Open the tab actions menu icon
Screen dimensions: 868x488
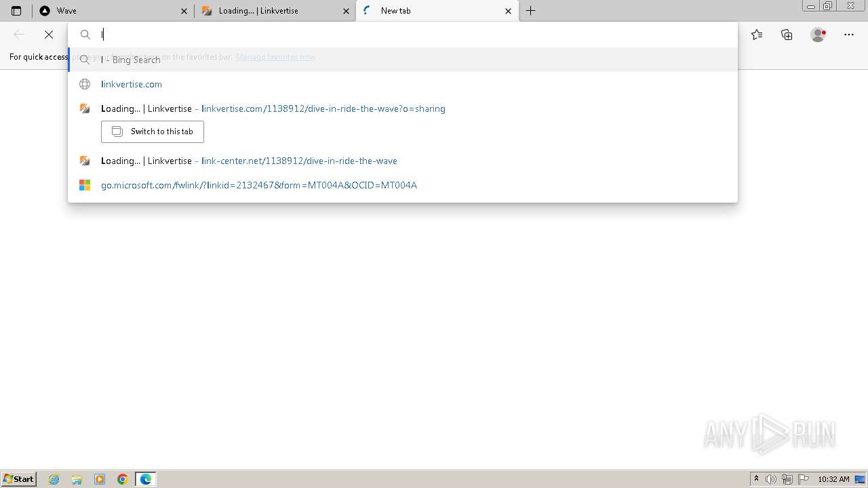(16, 11)
